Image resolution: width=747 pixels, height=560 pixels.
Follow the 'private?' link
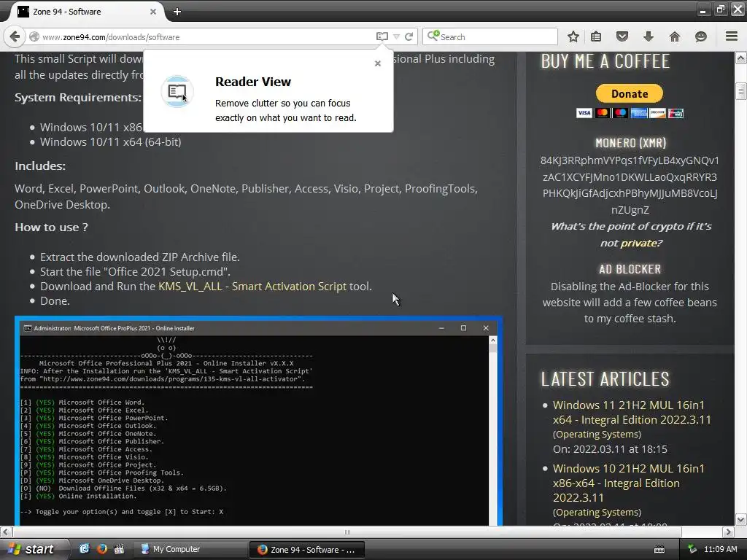(x=640, y=243)
